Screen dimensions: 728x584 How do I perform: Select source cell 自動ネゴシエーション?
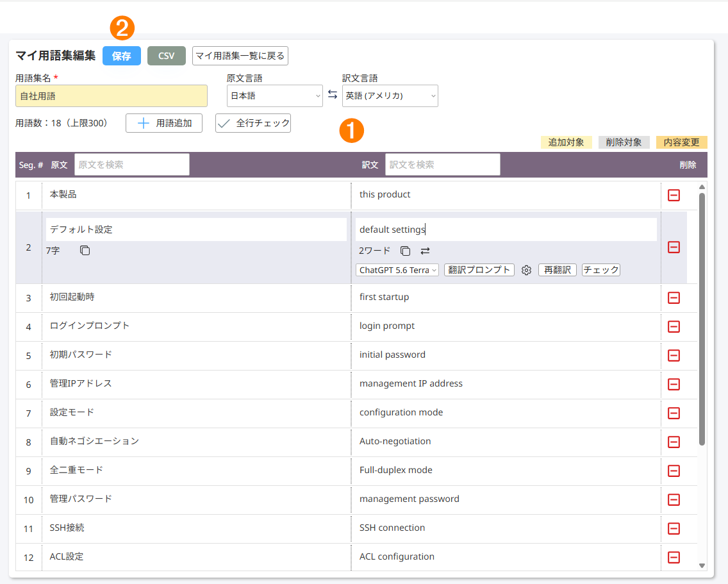pos(196,442)
